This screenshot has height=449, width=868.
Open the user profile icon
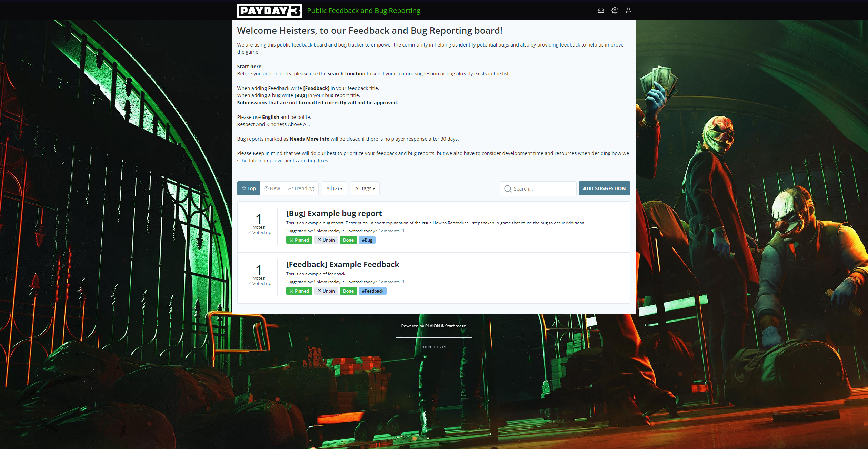pyautogui.click(x=629, y=10)
